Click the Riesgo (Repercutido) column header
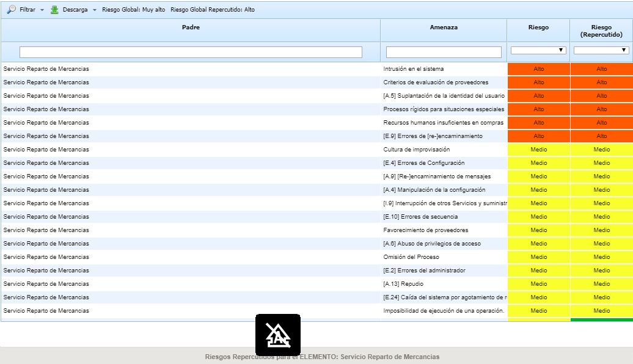633x364 pixels. 601,31
